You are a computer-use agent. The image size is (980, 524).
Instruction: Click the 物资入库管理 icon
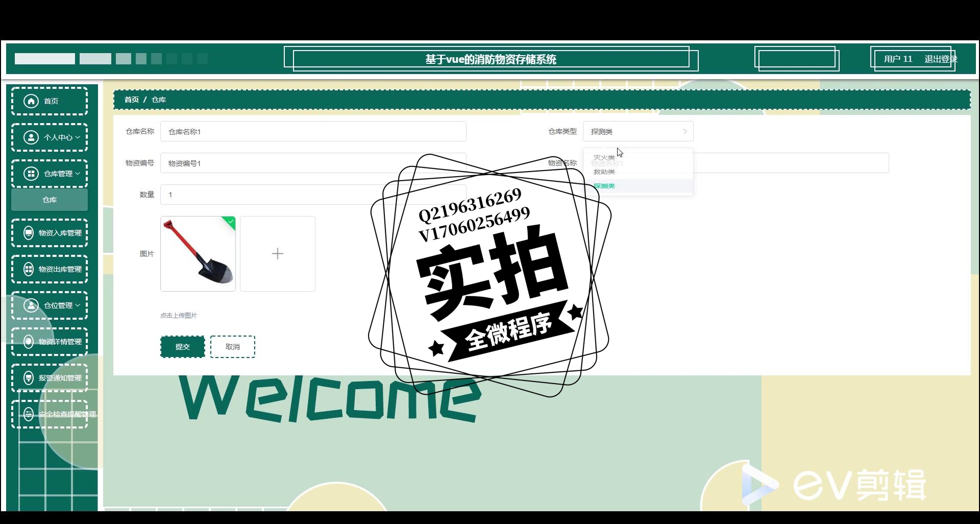tap(29, 233)
